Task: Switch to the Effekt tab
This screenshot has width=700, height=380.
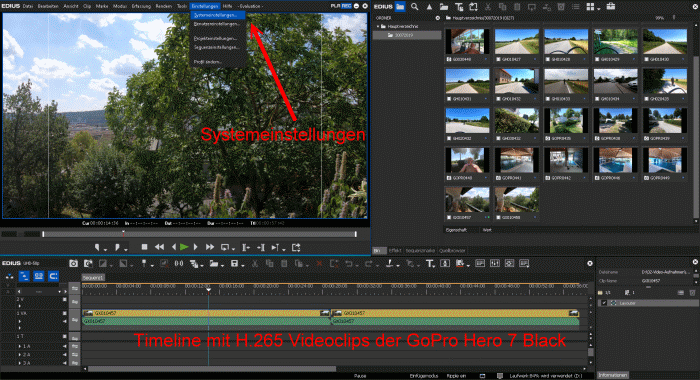Action: (x=395, y=251)
